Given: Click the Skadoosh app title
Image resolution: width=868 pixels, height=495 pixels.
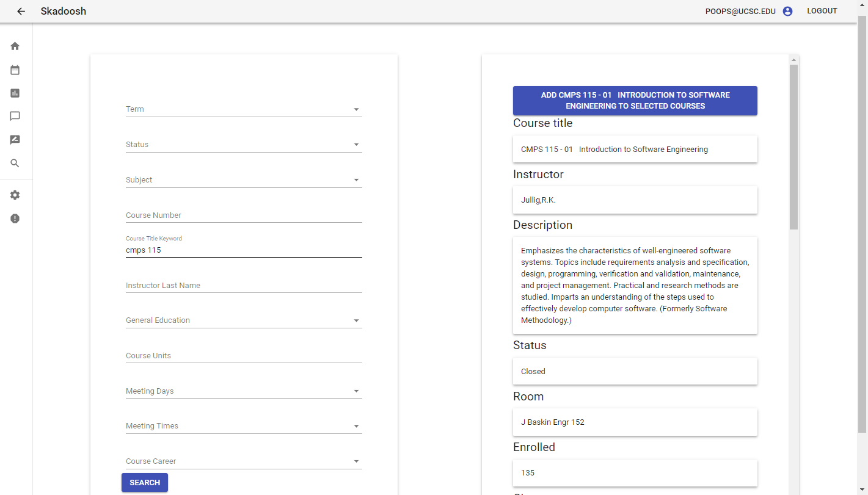Looking at the screenshot, I should click(x=64, y=11).
